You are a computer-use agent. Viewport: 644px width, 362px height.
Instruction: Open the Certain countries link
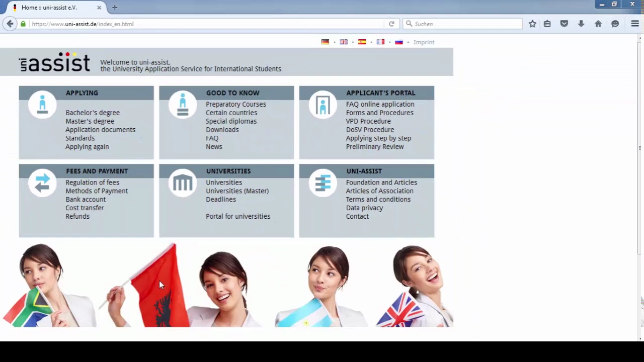pos(231,113)
